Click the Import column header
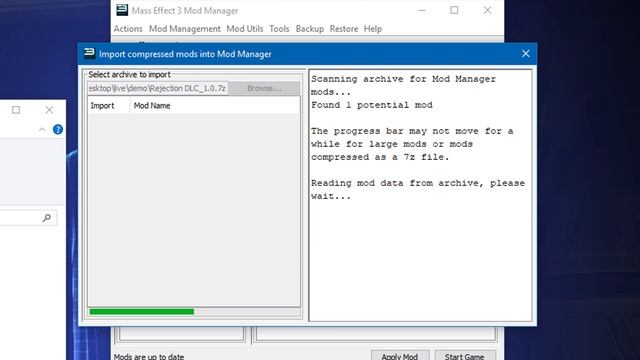The height and width of the screenshot is (360, 640). click(x=109, y=106)
